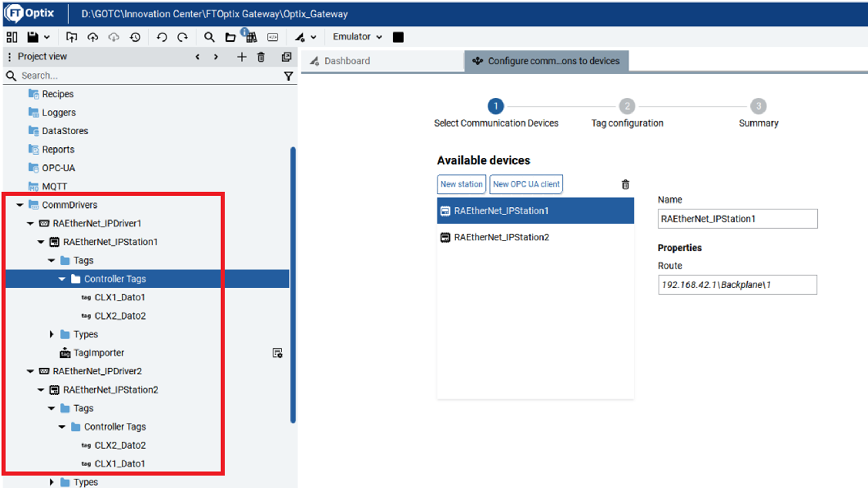Select tag CLX1_Dato1 under IPStation1
The image size is (868, 488).
coord(120,297)
